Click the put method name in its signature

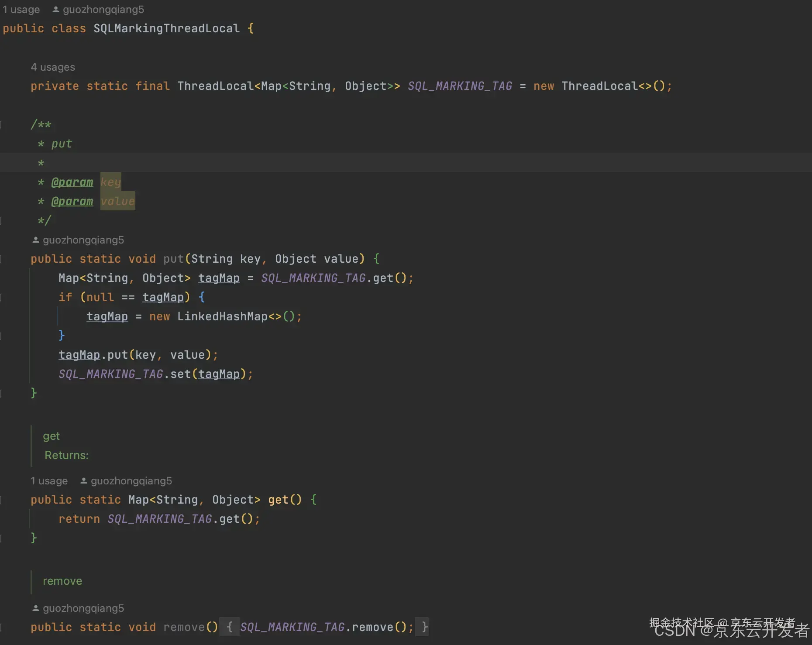pos(173,259)
